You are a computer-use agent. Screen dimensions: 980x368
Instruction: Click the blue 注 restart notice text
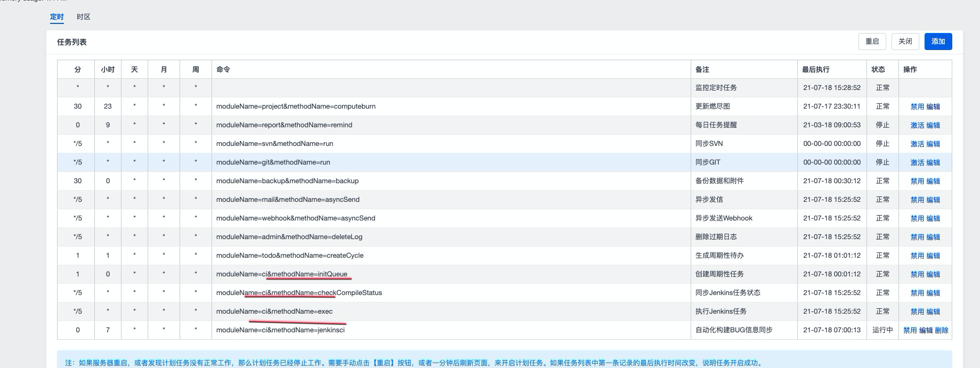414,363
